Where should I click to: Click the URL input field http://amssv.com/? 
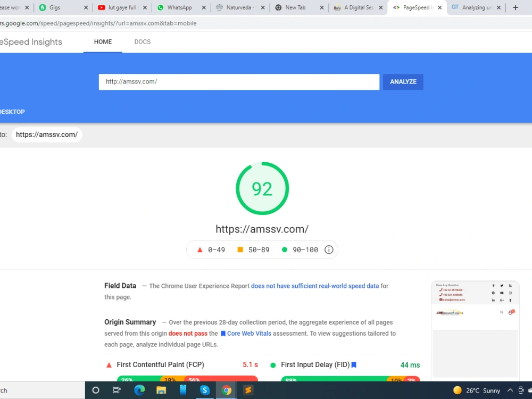(239, 82)
